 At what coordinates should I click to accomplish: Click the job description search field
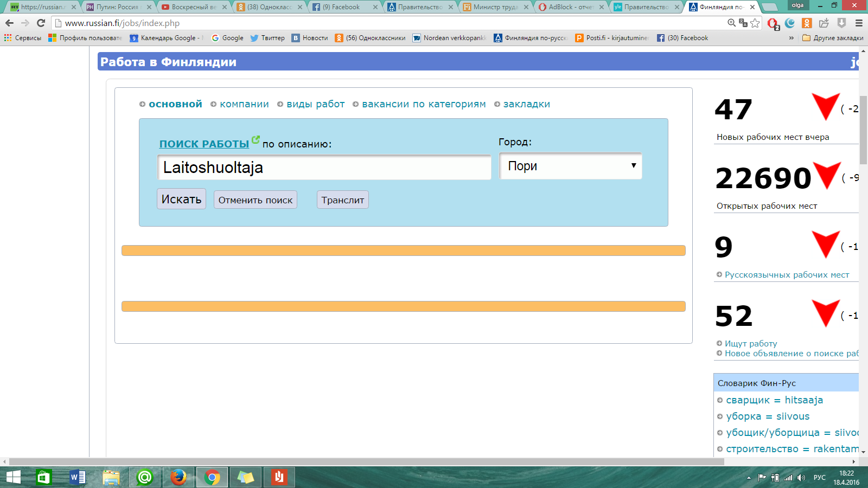point(324,168)
